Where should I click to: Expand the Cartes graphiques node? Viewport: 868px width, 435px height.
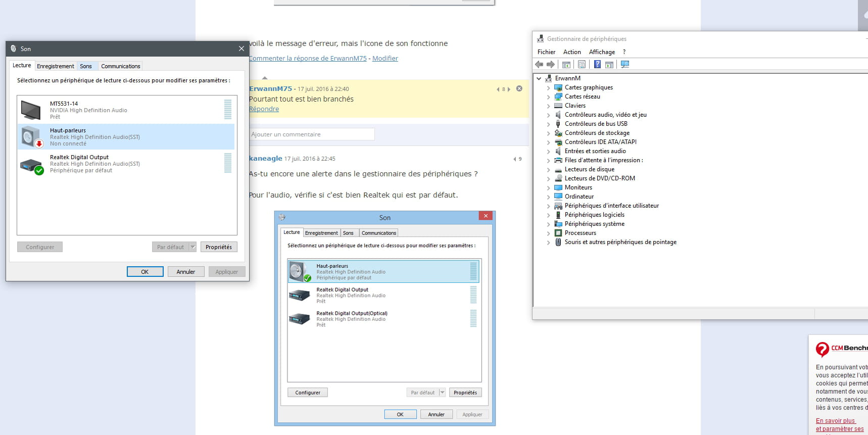coord(549,87)
